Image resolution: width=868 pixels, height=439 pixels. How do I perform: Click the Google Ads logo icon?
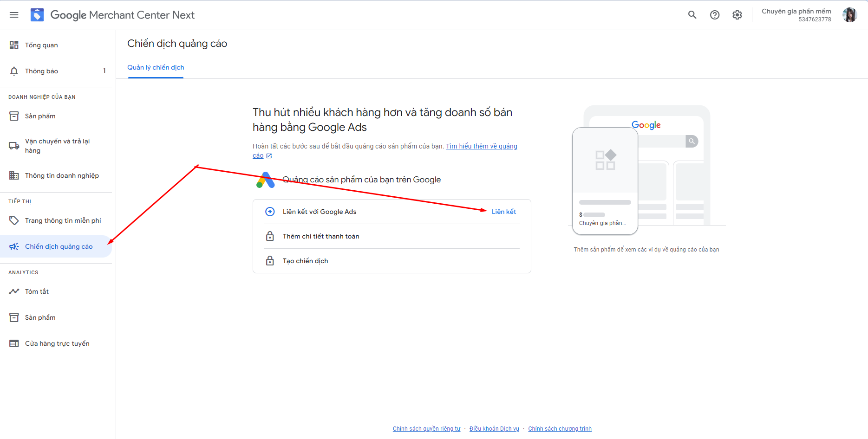[266, 180]
